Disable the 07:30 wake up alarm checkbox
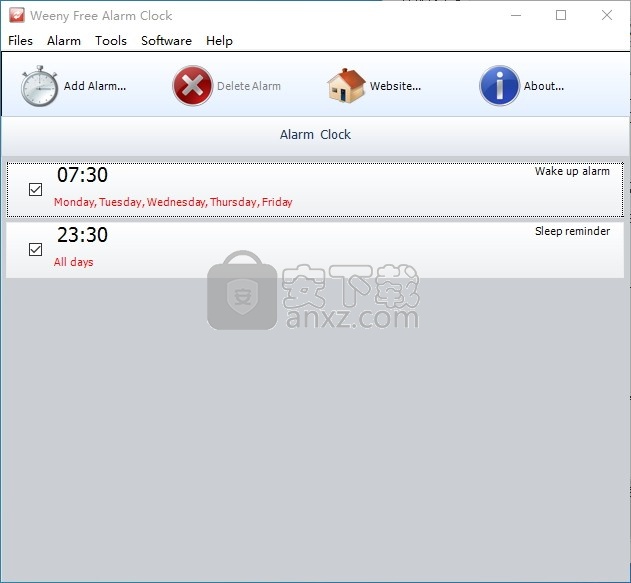 35,189
